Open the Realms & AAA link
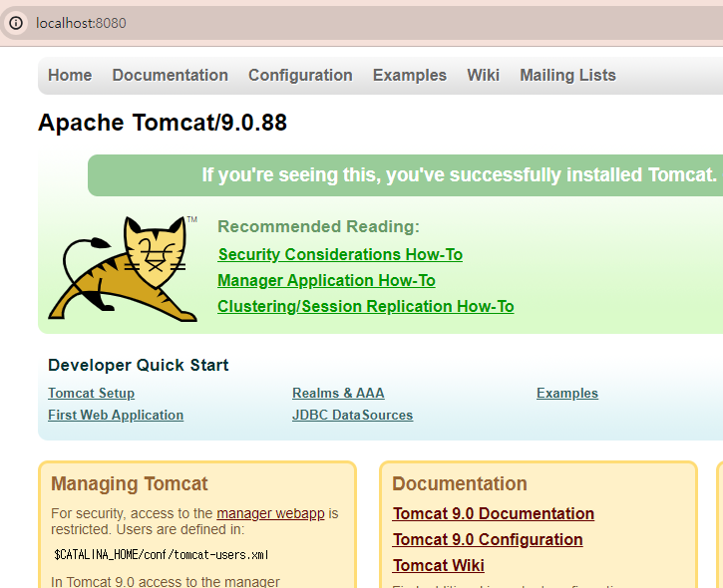This screenshot has height=588, width=723. (x=338, y=393)
